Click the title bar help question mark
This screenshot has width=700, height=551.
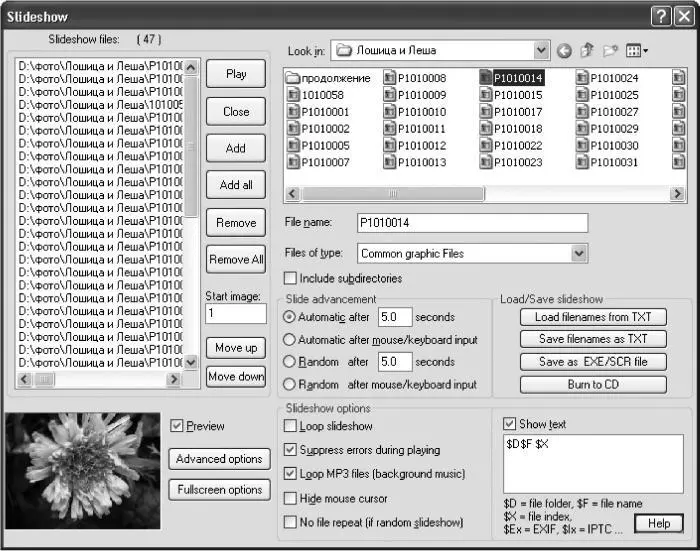(x=661, y=17)
